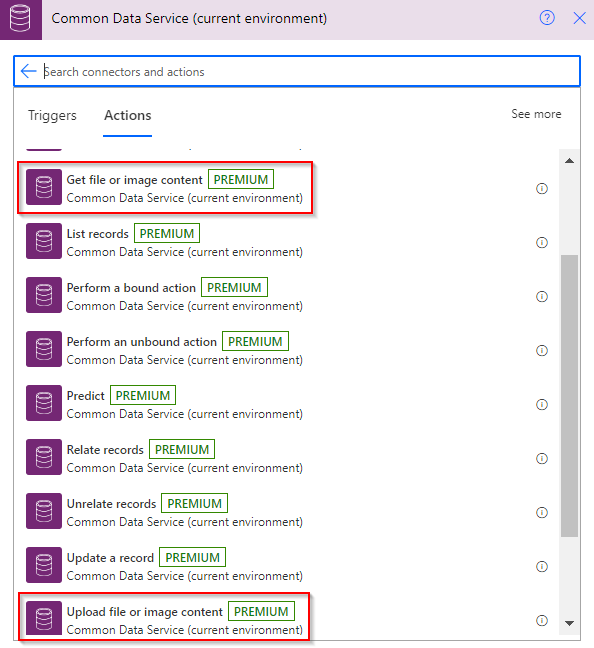
Task: Switch to the Triggers tab
Action: tap(52, 115)
